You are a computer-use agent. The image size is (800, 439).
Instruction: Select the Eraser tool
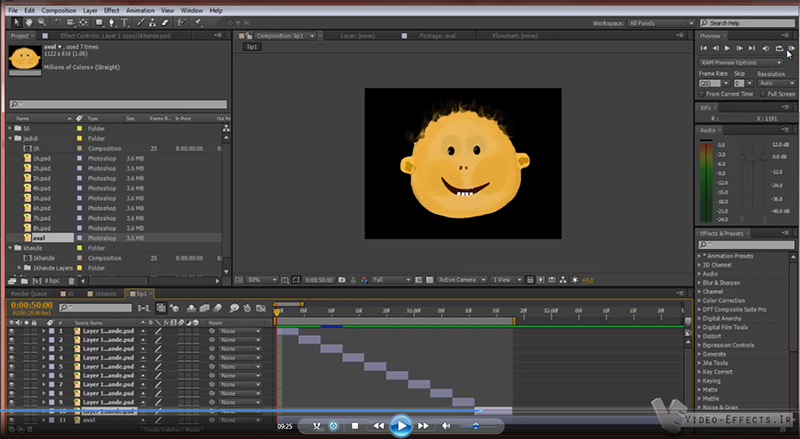165,22
